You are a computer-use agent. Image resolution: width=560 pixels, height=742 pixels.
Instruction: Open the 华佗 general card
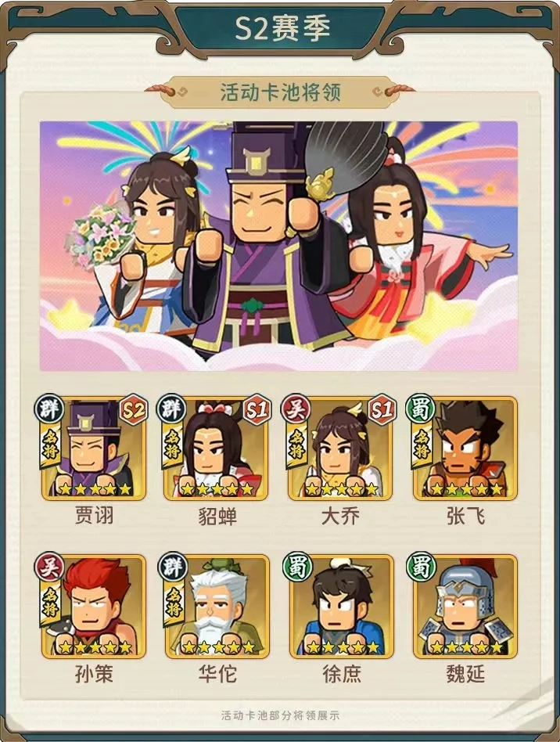pos(217,607)
